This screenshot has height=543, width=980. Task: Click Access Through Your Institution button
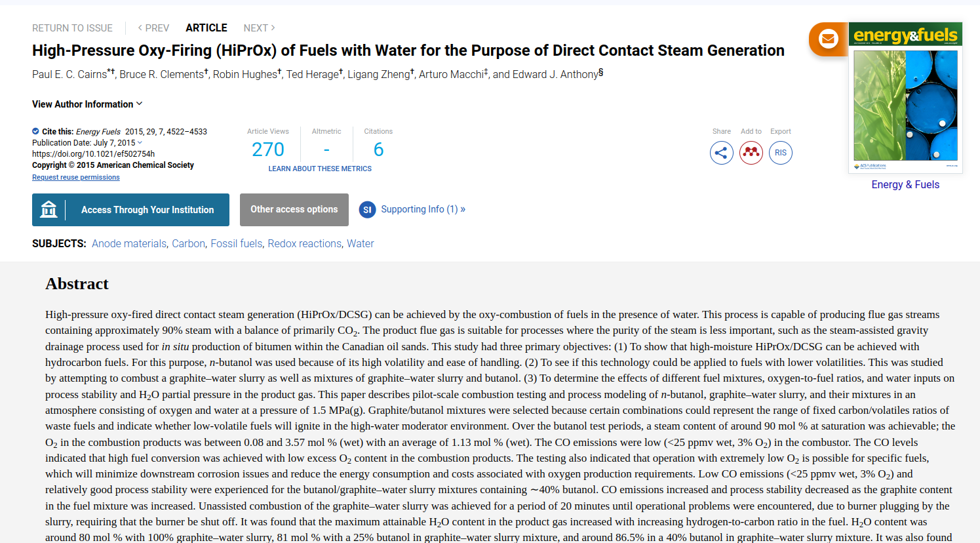(x=130, y=210)
